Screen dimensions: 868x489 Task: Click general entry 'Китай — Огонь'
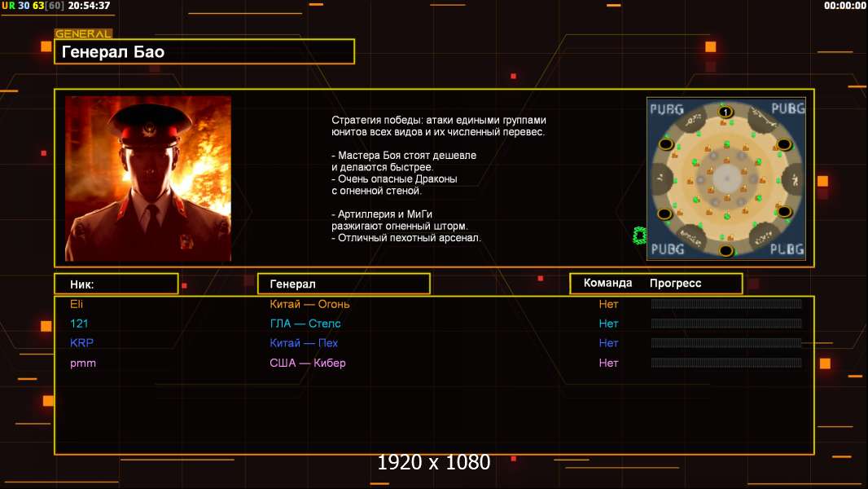pos(309,304)
